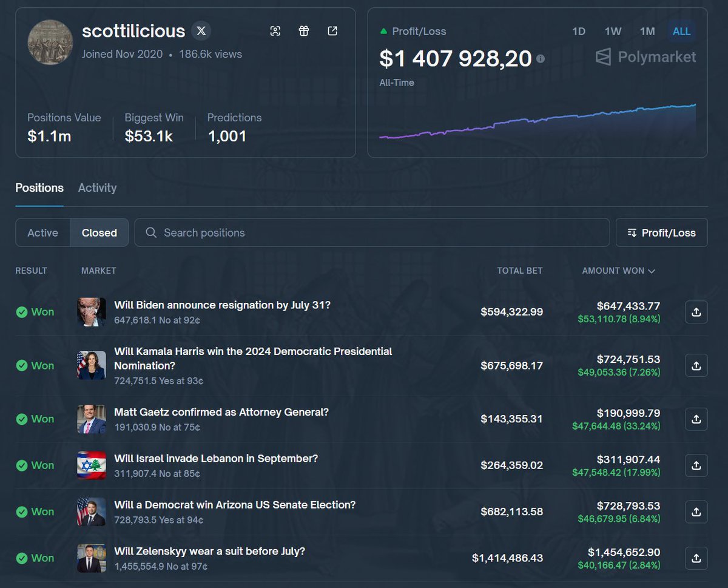Click the RESULT column header
728x588 pixels.
(x=31, y=271)
